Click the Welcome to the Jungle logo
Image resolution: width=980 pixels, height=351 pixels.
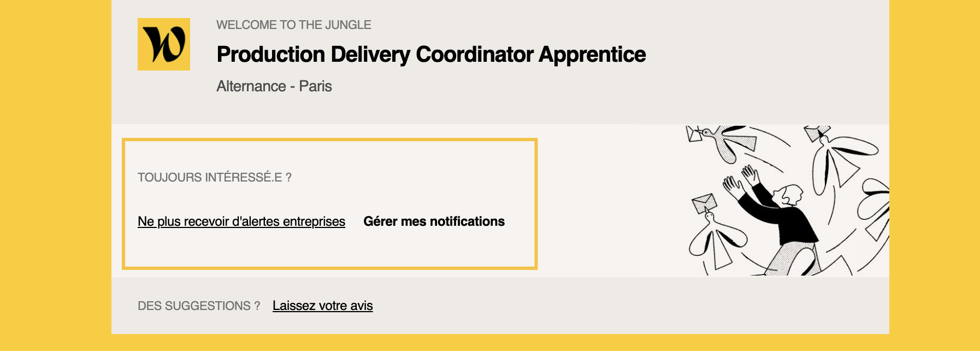click(164, 44)
